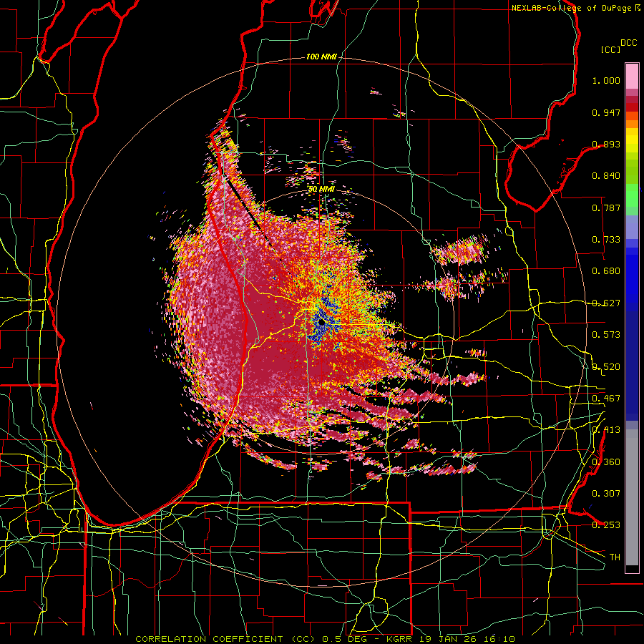644x644 pixels.
Task: Click the 0.467 scale value
Action: 606,399
